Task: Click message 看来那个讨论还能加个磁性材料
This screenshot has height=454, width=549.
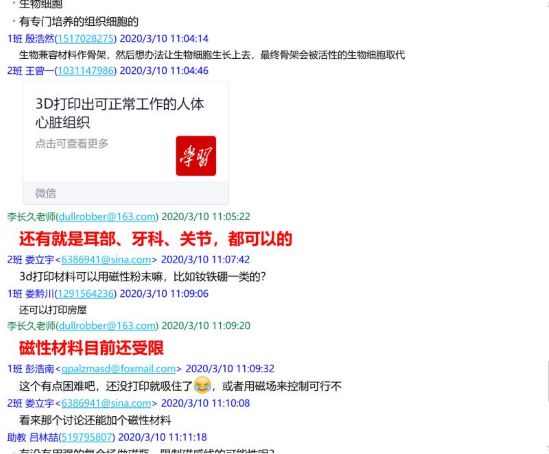Action: [x=95, y=420]
